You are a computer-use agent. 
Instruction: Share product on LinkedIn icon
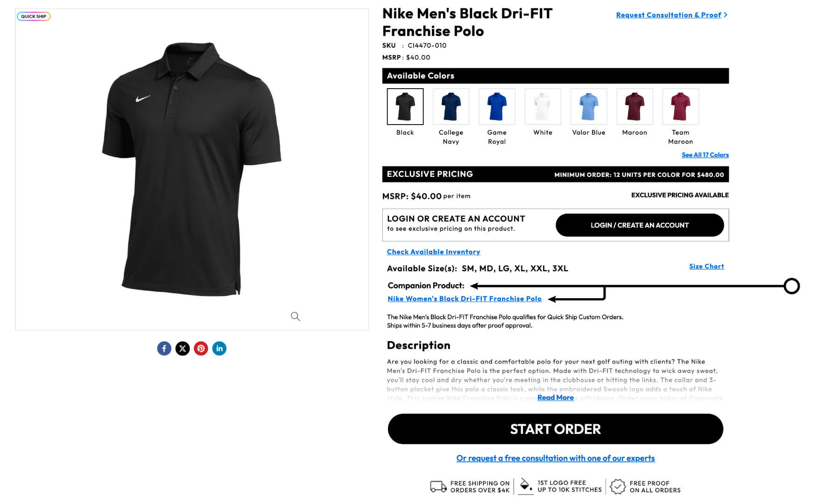(x=219, y=349)
